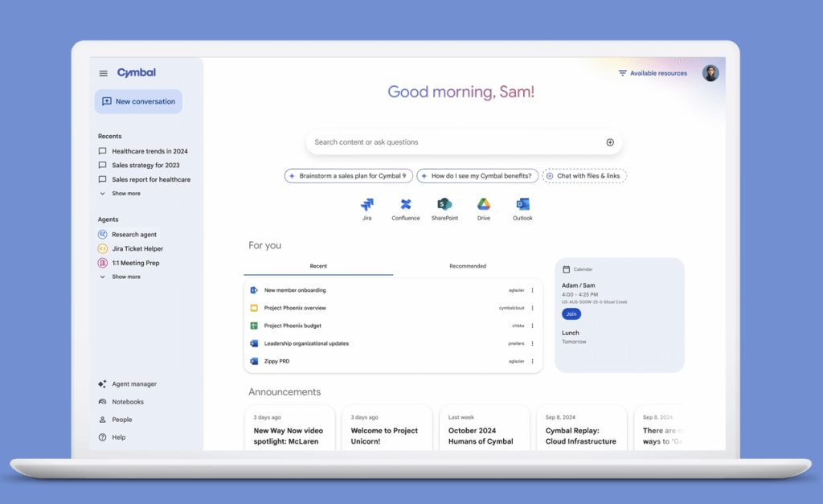Open the Jira app shortcut icon

point(366,205)
